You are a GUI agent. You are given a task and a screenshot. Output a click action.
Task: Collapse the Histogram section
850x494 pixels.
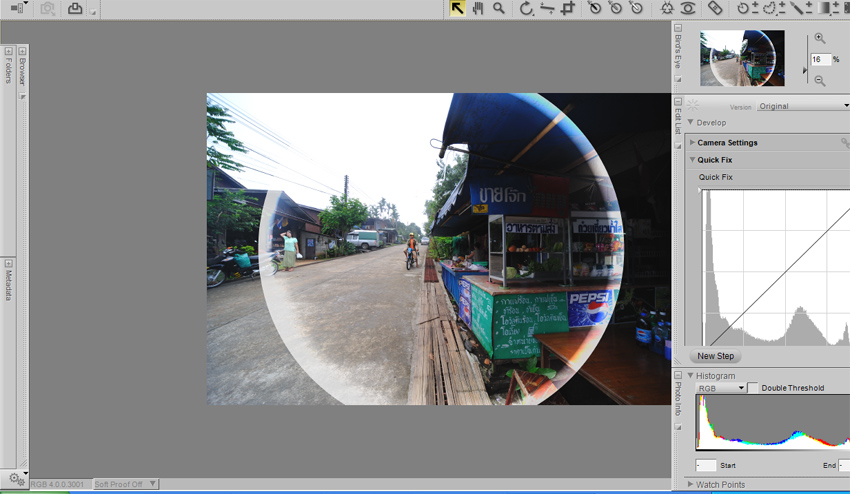[691, 375]
